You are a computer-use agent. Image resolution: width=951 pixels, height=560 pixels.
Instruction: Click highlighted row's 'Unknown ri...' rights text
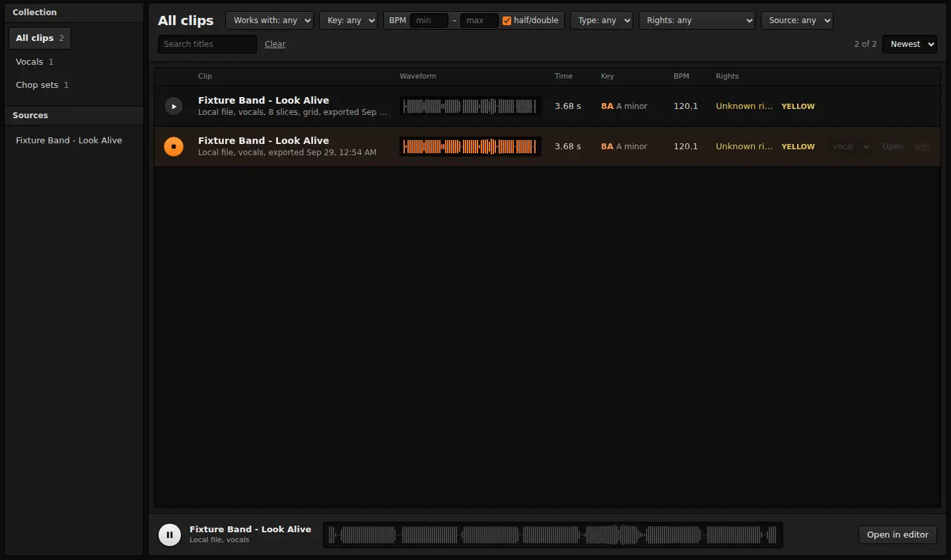tap(744, 147)
